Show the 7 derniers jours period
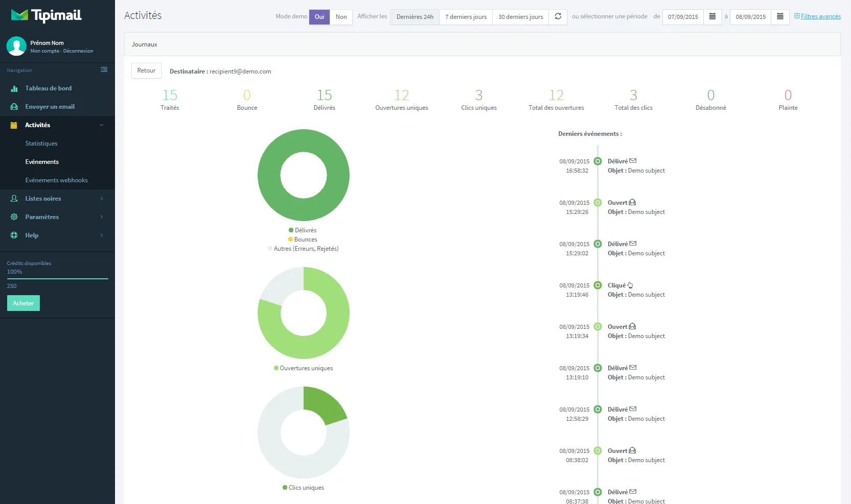851x504 pixels. (466, 17)
